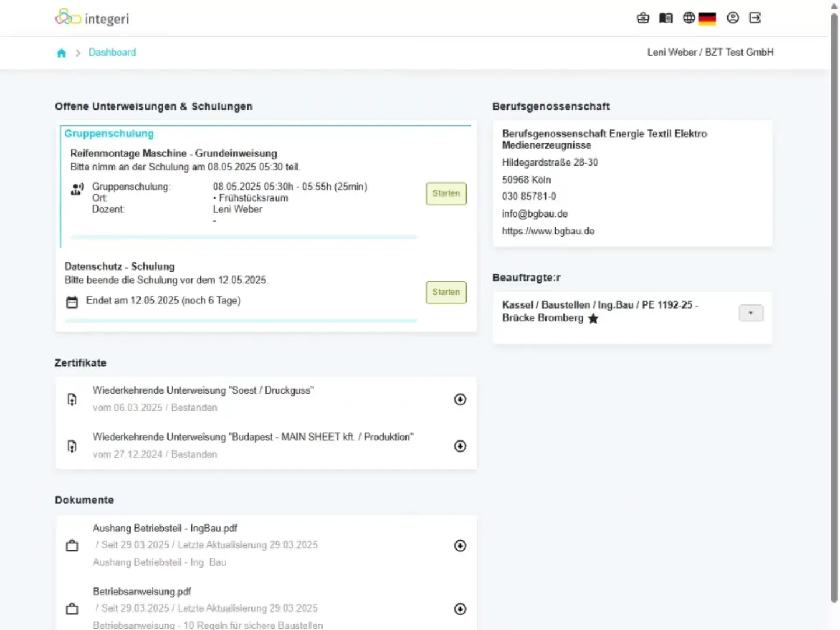Download the Betriebsanweisung.pdf document

[460, 609]
